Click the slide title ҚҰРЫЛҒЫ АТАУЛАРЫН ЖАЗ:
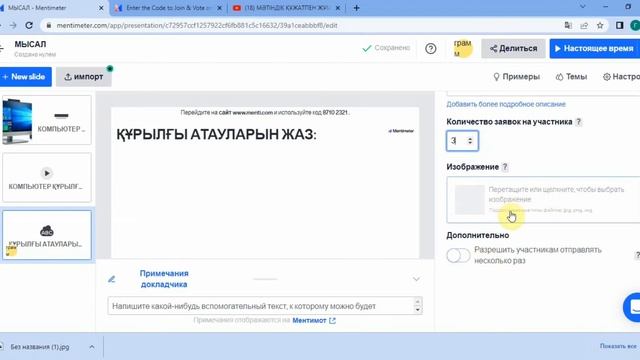 pyautogui.click(x=216, y=134)
